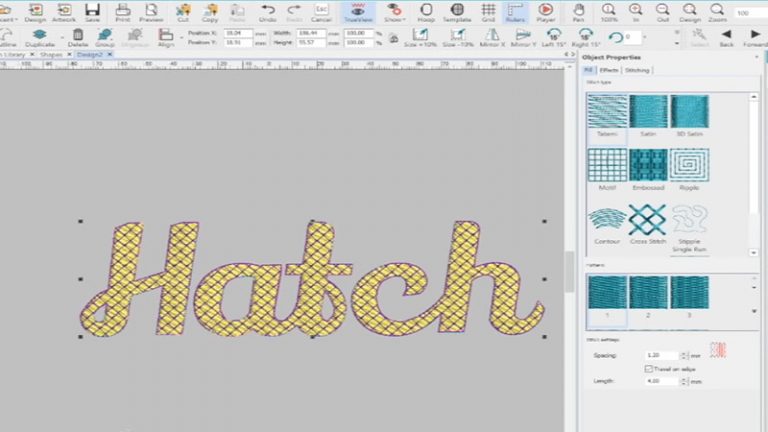Choose the Tatami stitch type
Viewport: 768px width, 432px height.
click(607, 116)
